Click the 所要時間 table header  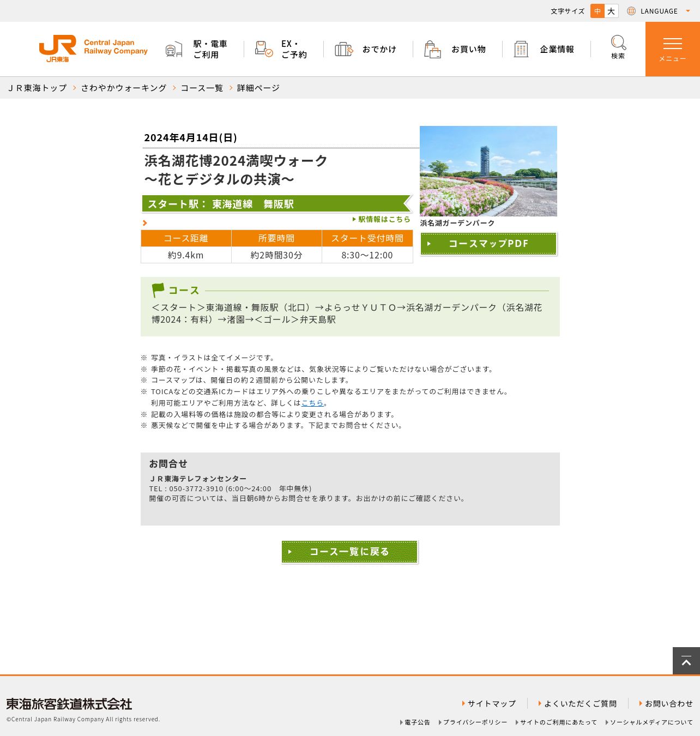point(276,238)
